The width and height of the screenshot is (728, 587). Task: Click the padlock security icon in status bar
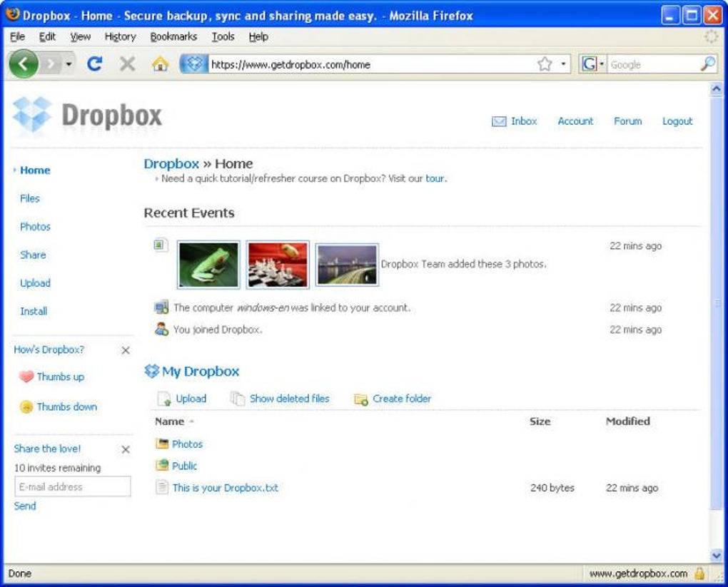click(699, 574)
